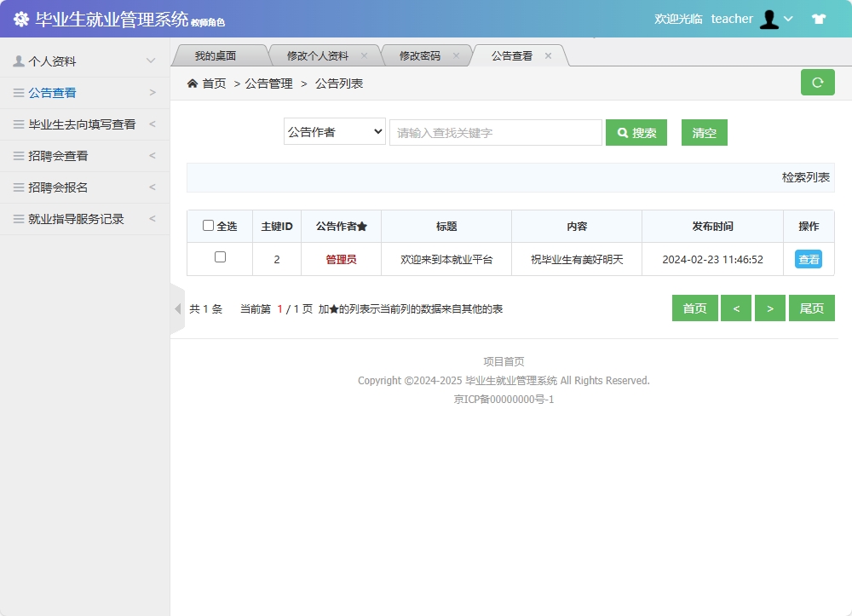Click the home icon in the breadcrumb

tap(193, 83)
